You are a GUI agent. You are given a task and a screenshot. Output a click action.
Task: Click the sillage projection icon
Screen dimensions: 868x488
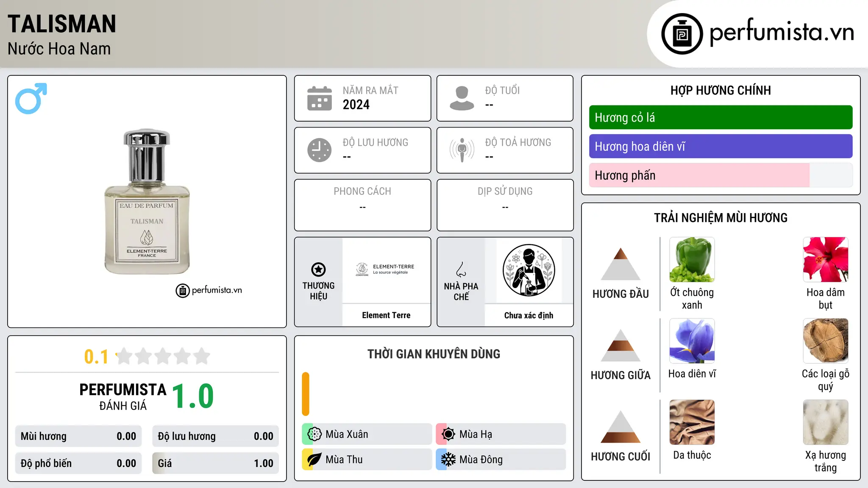pyautogui.click(x=462, y=150)
